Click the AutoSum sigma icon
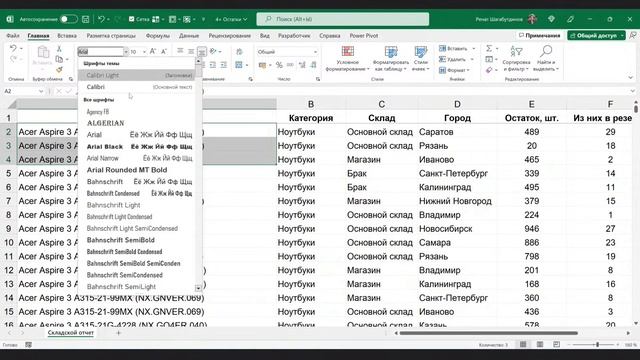The width and height of the screenshot is (640, 360). (489, 49)
